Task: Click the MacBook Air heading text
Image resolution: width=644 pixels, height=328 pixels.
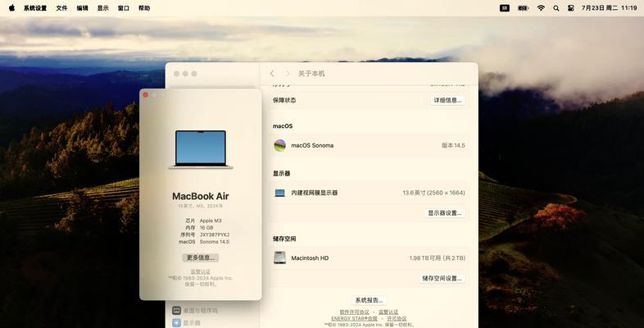Action: [201, 196]
